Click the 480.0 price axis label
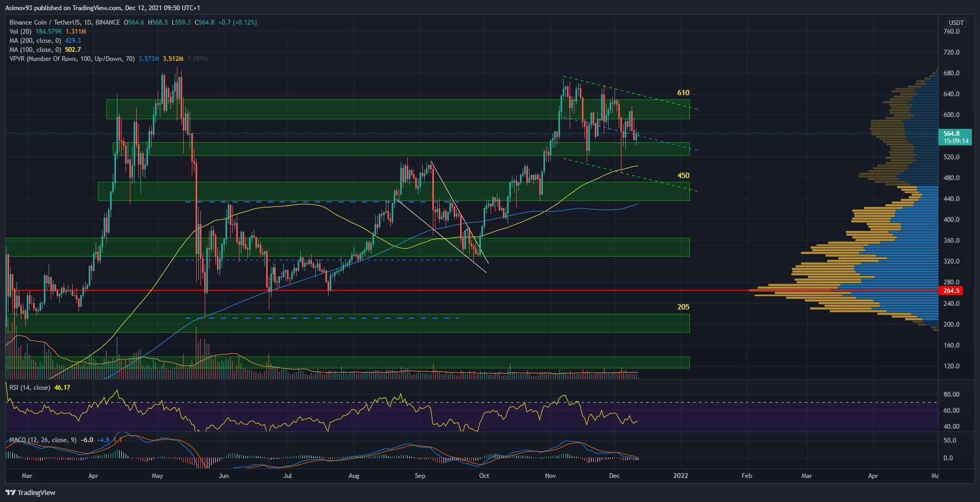The width and height of the screenshot is (980, 502). tap(952, 178)
